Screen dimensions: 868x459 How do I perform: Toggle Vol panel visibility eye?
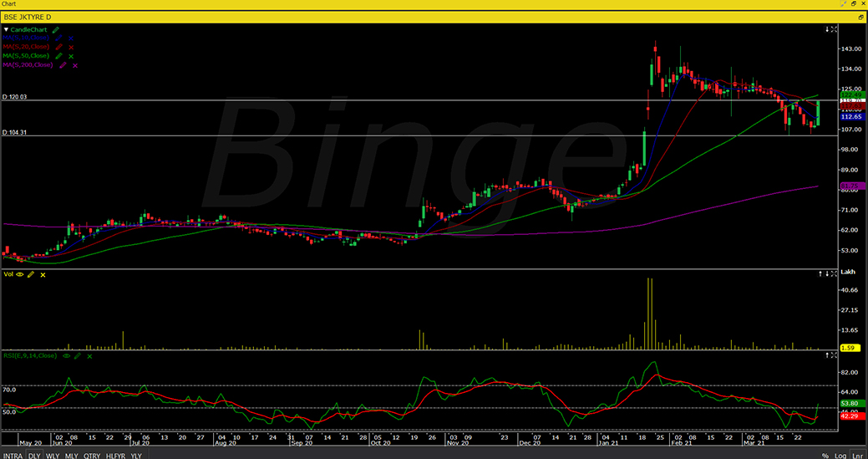20,274
